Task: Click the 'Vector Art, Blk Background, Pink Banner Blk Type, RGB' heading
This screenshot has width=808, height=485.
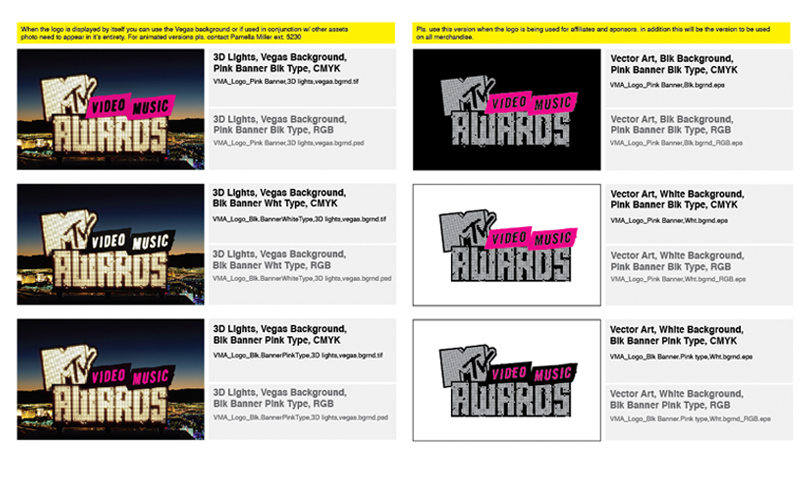Action: point(672,125)
